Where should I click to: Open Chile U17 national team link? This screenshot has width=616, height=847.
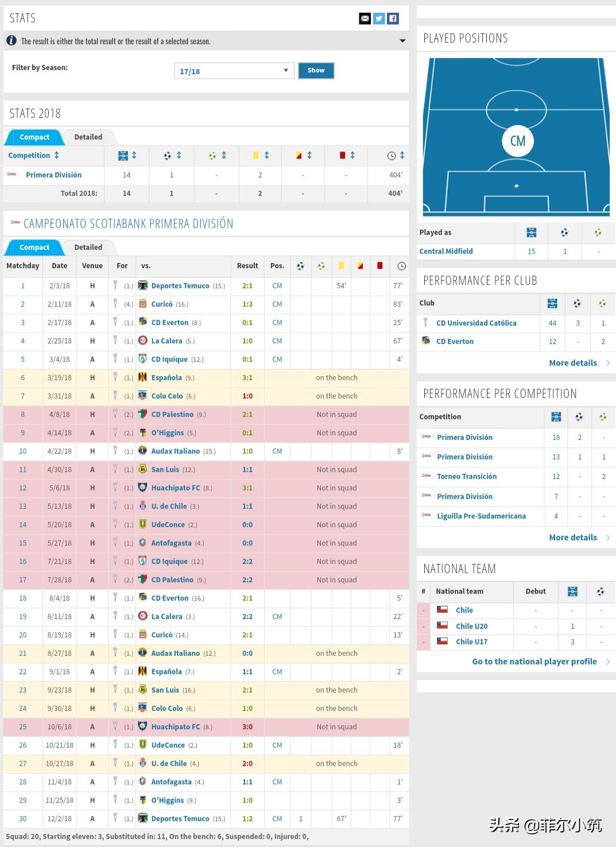pos(472,641)
